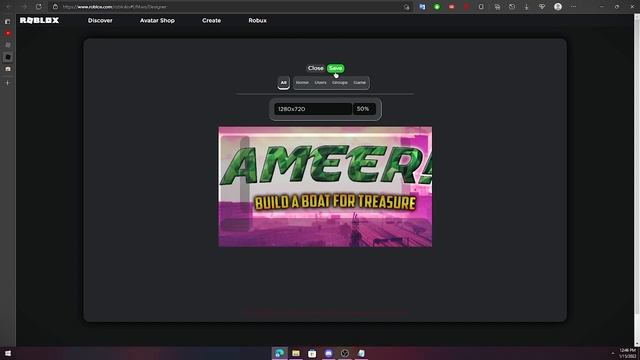Open the tab actions icon atop sidebar
Image resolution: width=640 pixels, height=360 pixels.
[x=8, y=21]
